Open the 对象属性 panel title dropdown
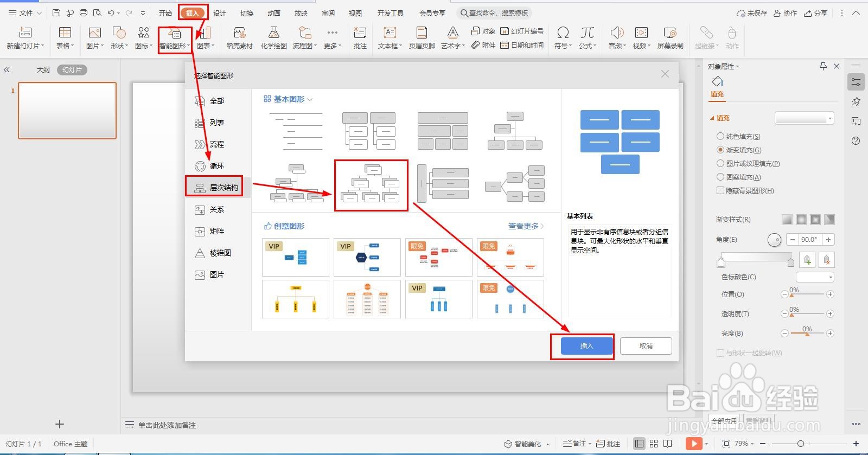The height and width of the screenshot is (455, 868). click(x=723, y=66)
